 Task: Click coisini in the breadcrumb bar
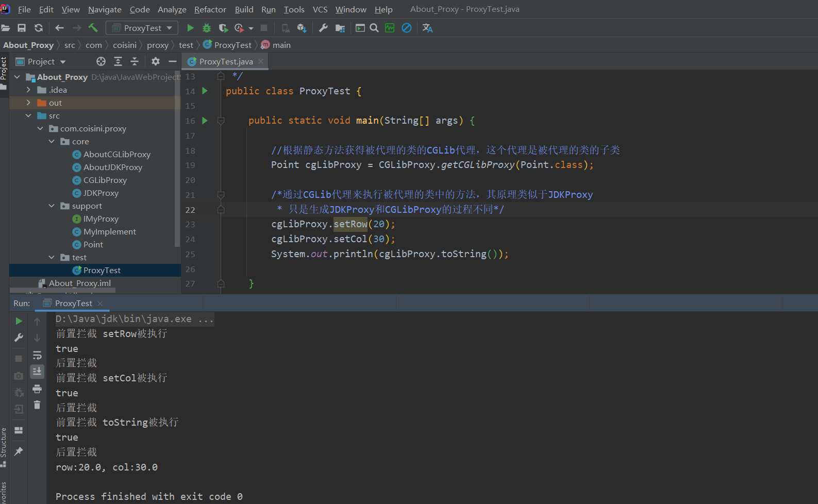(x=125, y=45)
